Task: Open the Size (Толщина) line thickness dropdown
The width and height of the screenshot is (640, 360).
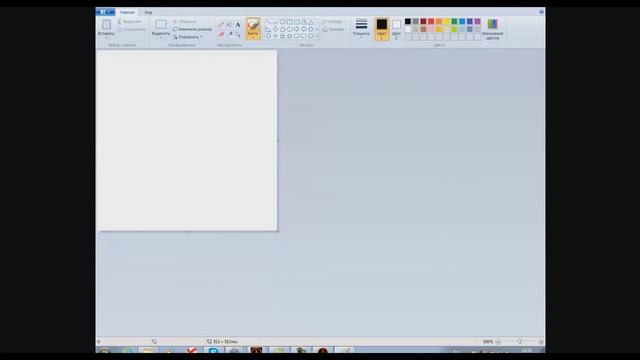Action: pos(361,28)
